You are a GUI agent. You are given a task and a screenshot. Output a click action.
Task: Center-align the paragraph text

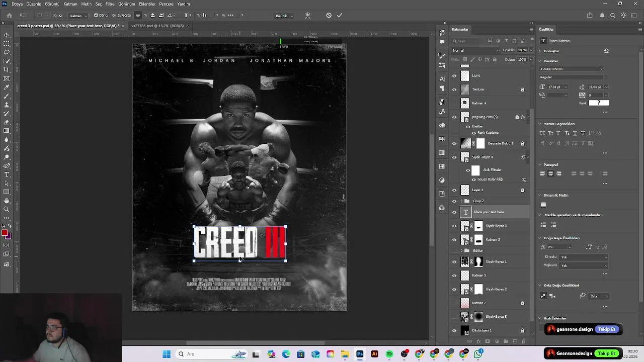pyautogui.click(x=551, y=173)
